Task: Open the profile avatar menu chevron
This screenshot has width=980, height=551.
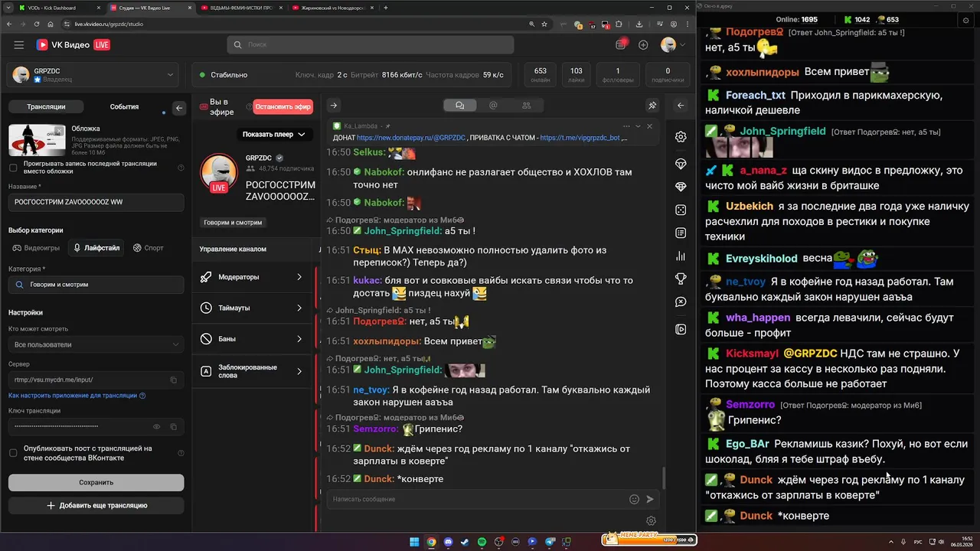Action: pos(682,45)
